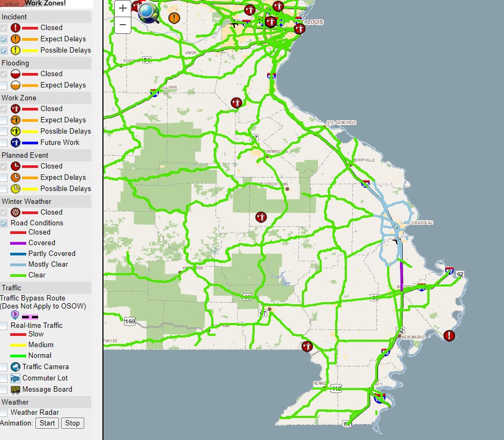Open the globe magnifier search tool
The height and width of the screenshot is (440, 504).
[x=148, y=13]
